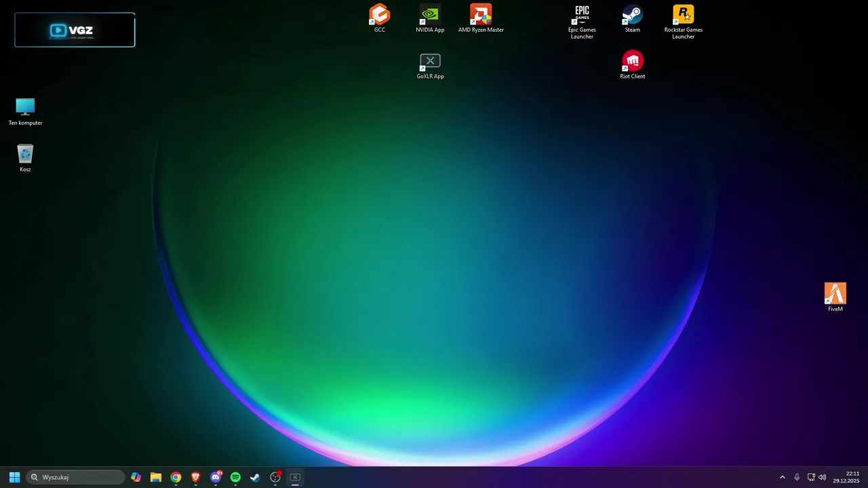Select the Kosz recycle bin icon
This screenshot has height=488, width=868.
[25, 158]
